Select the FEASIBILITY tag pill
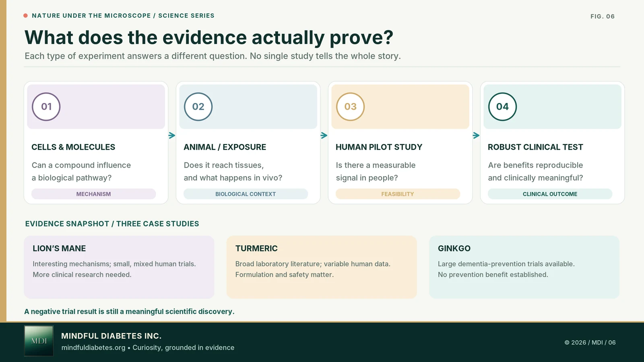 click(398, 194)
